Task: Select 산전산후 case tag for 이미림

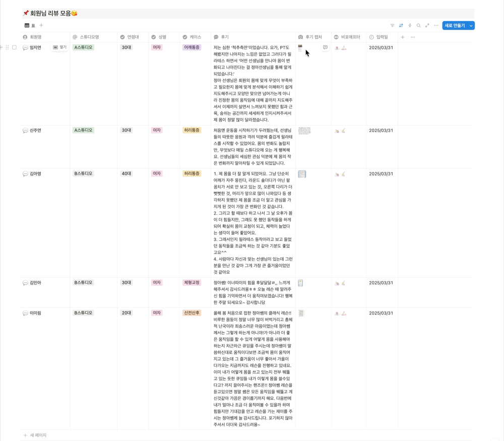Action: pyautogui.click(x=192, y=313)
